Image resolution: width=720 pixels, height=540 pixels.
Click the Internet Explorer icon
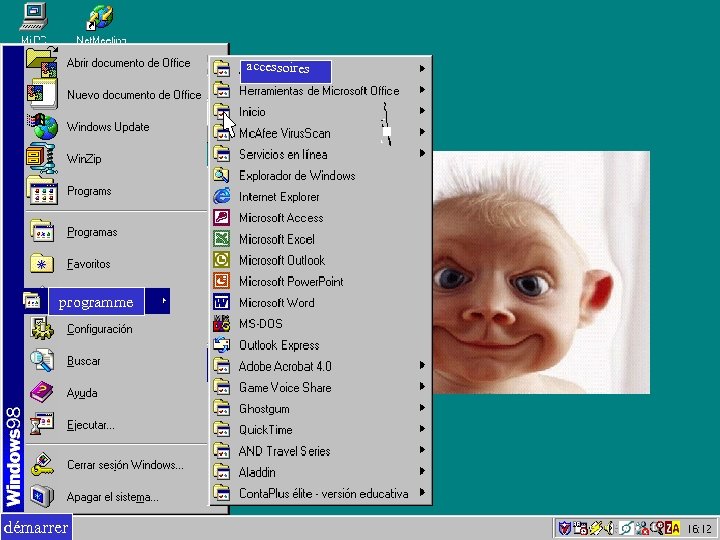coord(222,197)
